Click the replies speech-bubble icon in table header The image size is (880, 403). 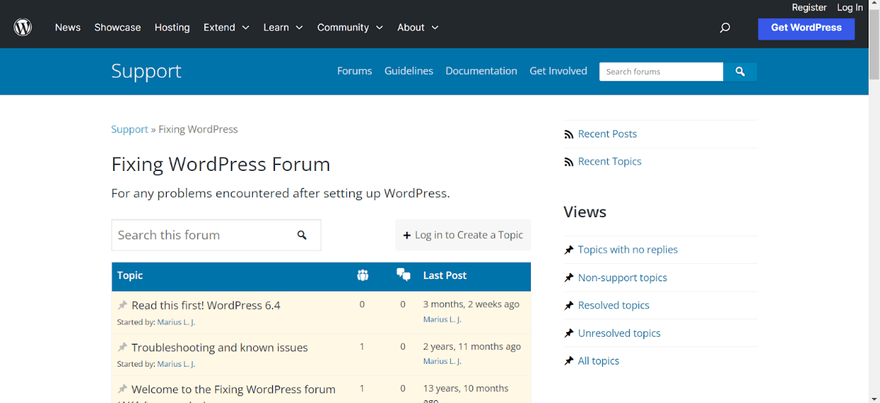tap(403, 275)
